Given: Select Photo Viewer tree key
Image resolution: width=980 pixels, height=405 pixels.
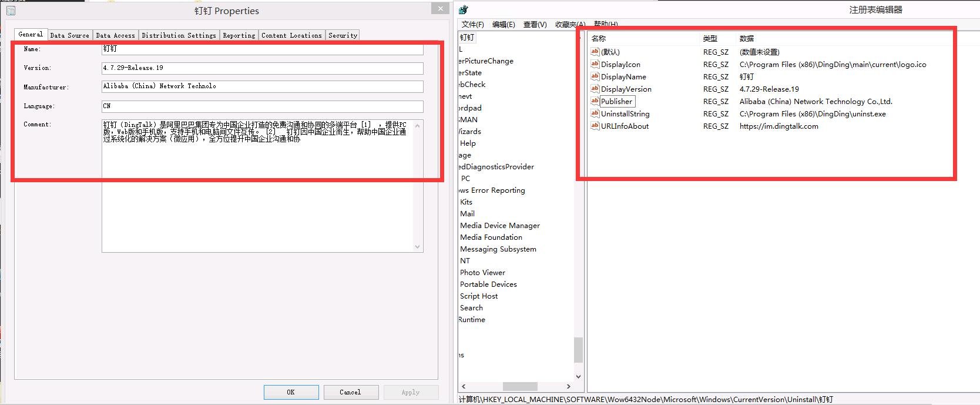Looking at the screenshot, I should [x=482, y=273].
